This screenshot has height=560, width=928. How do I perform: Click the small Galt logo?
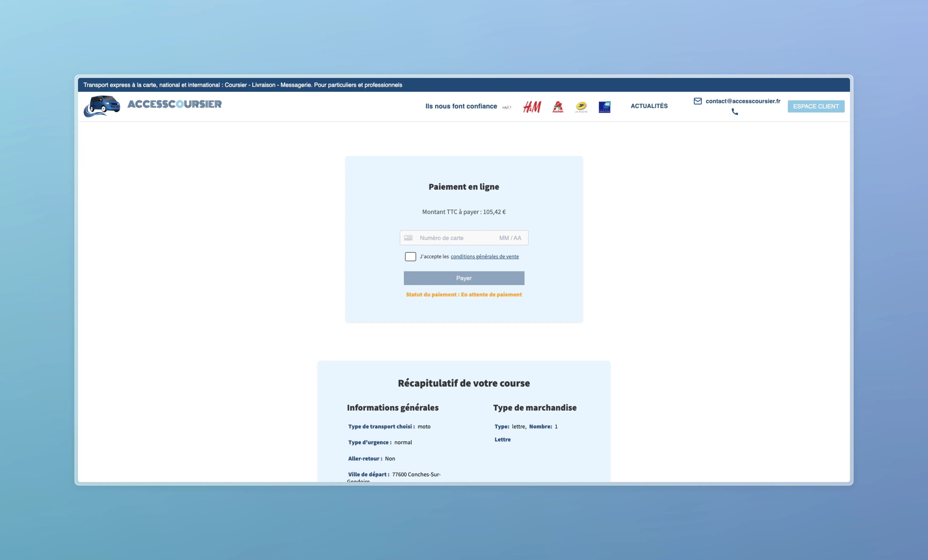tap(507, 107)
